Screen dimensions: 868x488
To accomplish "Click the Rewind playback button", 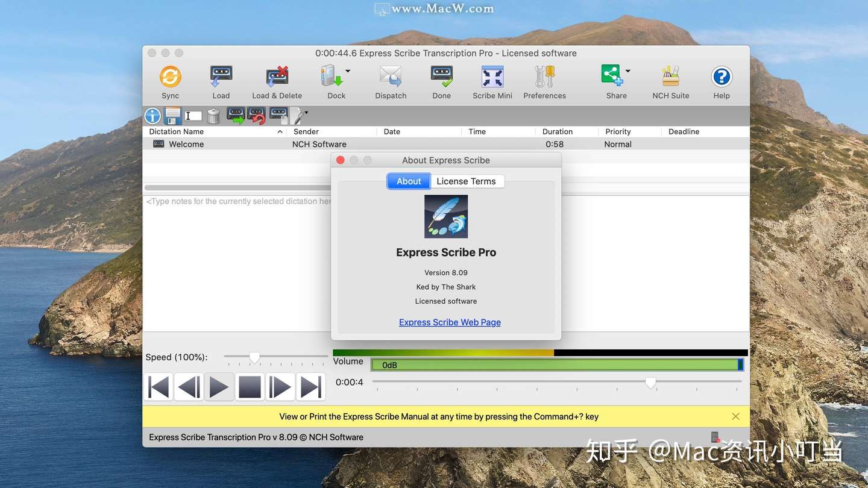I will pos(189,387).
